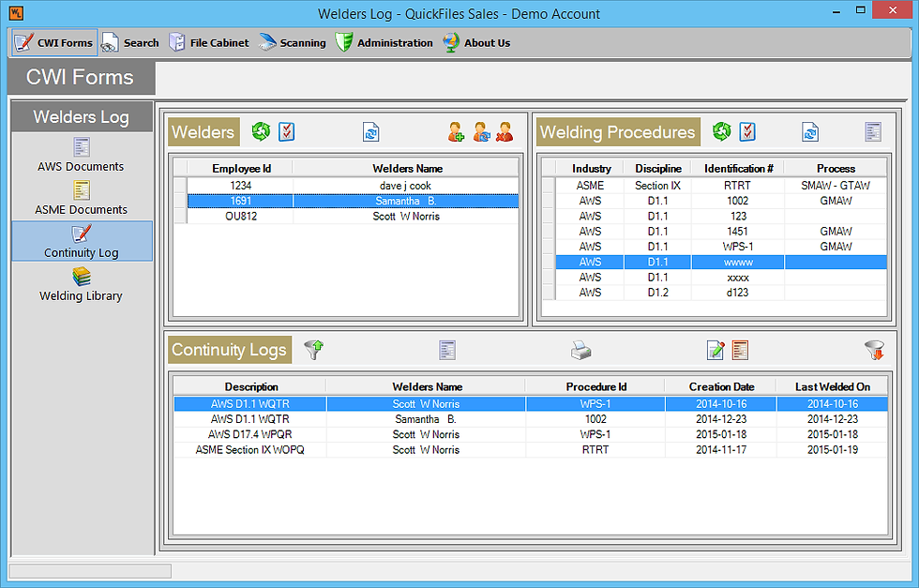Viewport: 919px width, 588px height.
Task: Sort logs by Description column header
Action: click(251, 386)
